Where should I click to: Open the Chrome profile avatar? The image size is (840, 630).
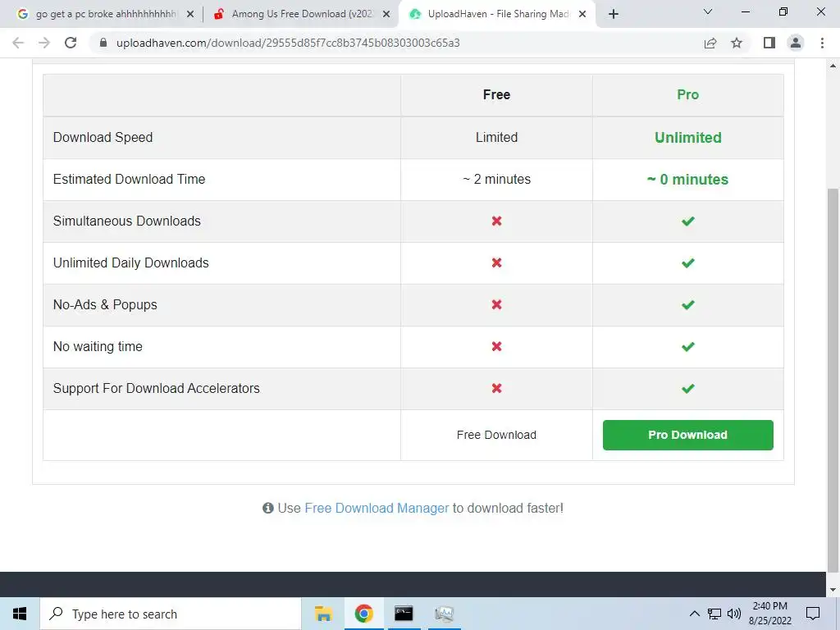(796, 43)
